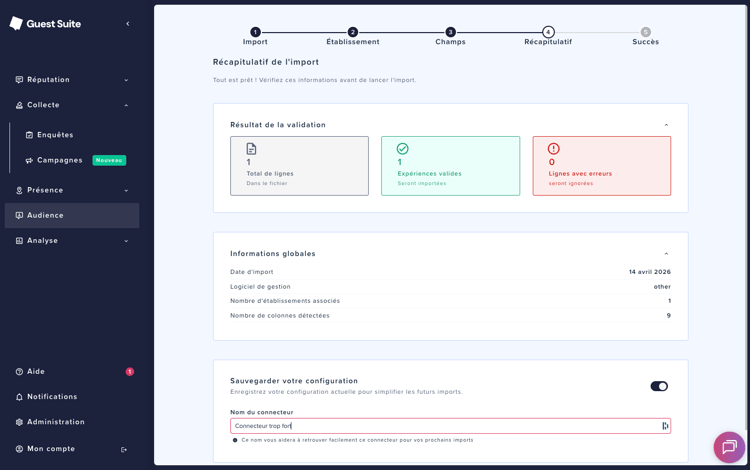Open the Campagnes submenu item
This screenshot has width=750, height=470.
click(60, 160)
